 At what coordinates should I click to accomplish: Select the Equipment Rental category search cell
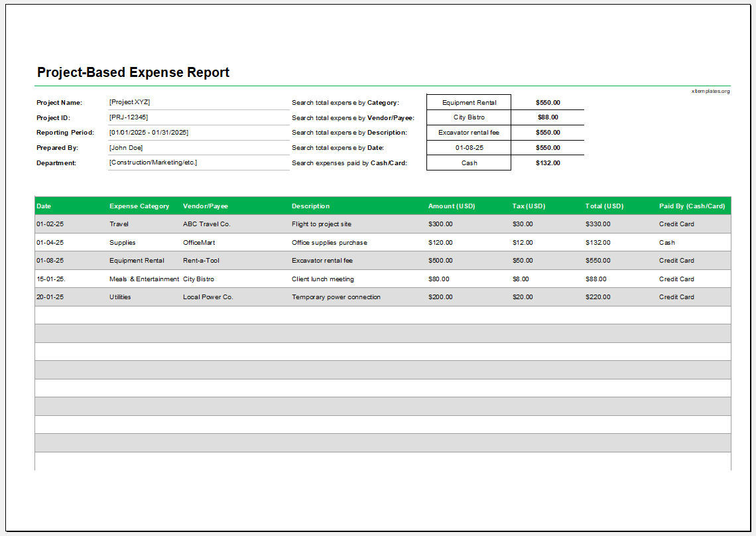click(469, 102)
